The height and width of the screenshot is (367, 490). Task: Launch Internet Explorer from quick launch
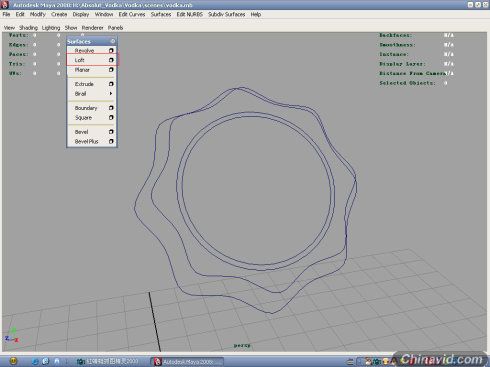pyautogui.click(x=35, y=361)
